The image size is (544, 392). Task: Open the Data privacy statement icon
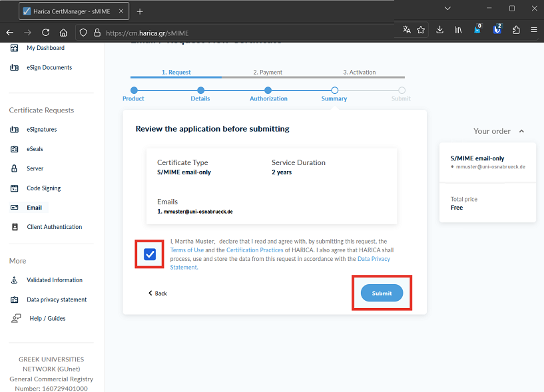tap(14, 299)
